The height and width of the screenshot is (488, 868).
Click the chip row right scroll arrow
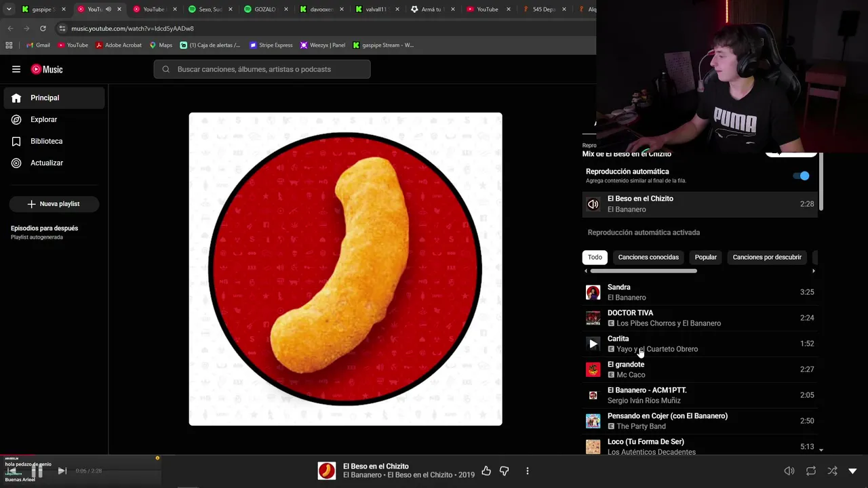pos(814,271)
